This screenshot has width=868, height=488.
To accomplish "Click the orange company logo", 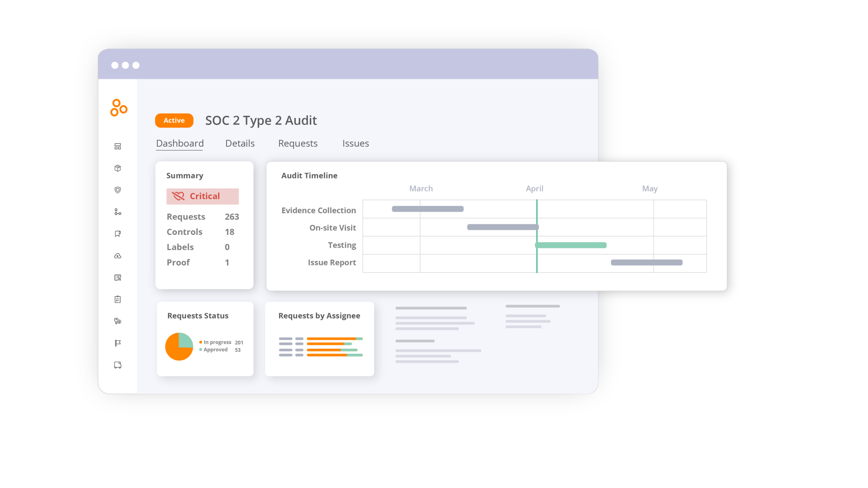I will [119, 108].
